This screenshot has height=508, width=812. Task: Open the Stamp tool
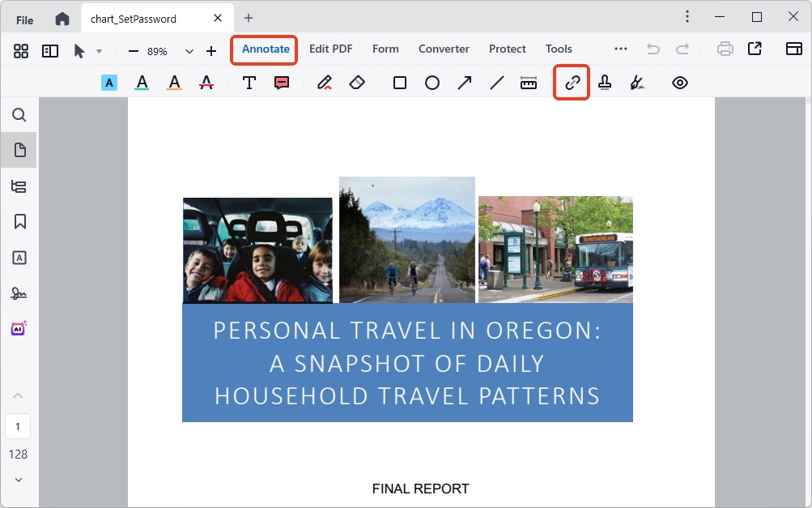coord(605,82)
